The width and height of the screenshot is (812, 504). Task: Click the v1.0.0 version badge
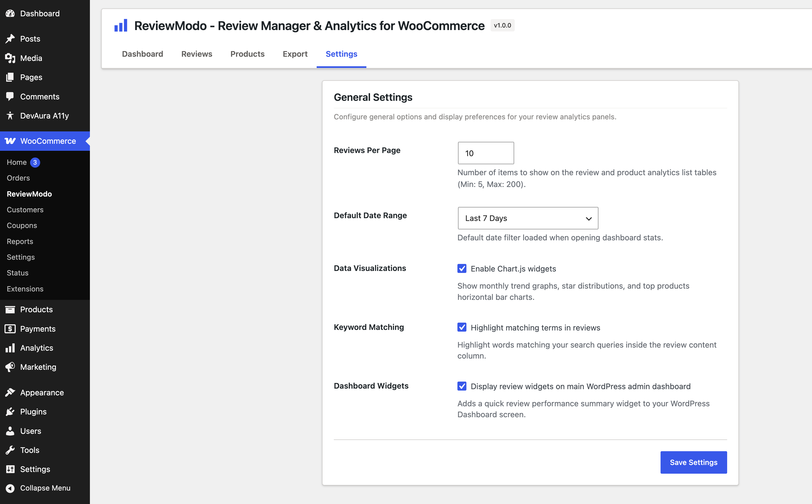click(x=502, y=25)
